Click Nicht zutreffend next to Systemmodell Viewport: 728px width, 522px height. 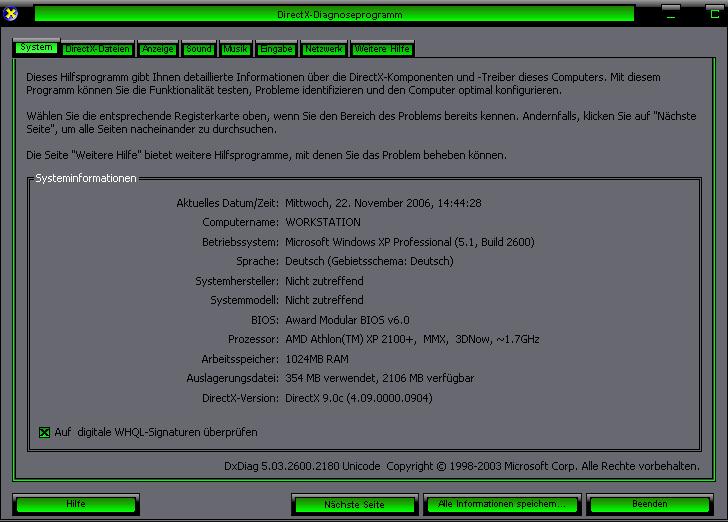click(x=324, y=300)
